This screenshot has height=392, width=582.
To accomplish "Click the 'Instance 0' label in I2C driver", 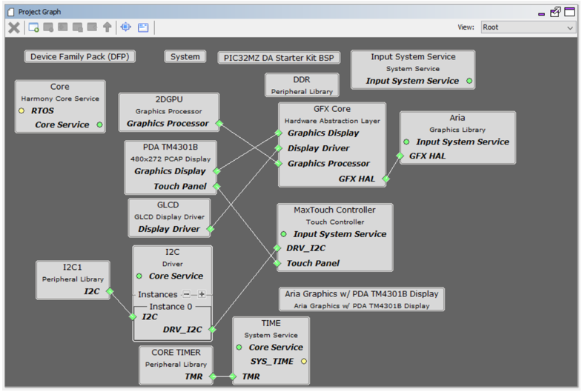I will 171,307.
